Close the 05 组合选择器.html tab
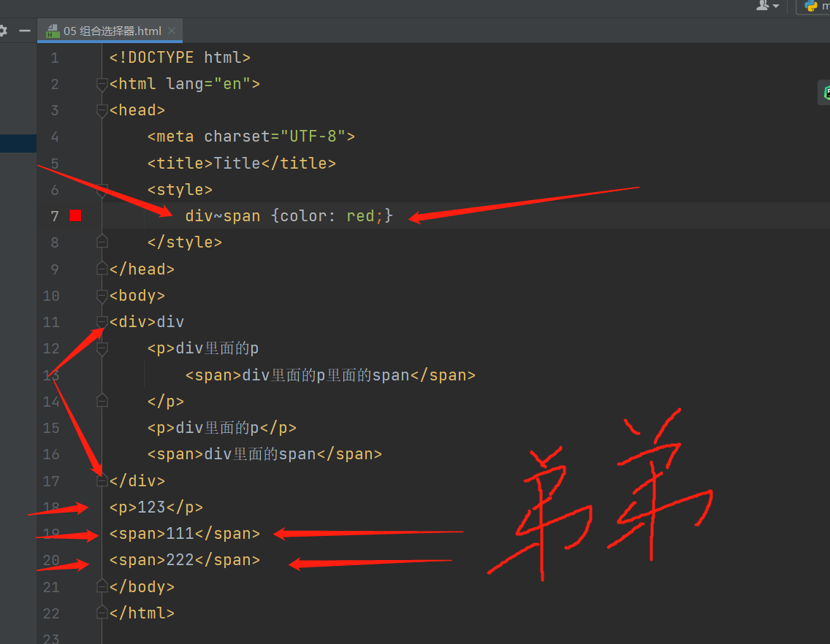 (172, 31)
